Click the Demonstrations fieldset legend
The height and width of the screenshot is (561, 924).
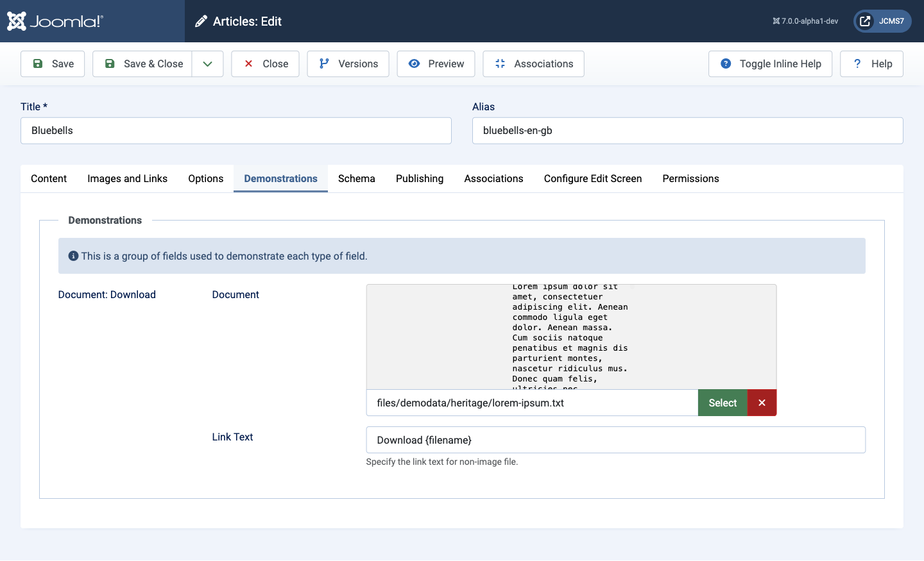coord(105,220)
